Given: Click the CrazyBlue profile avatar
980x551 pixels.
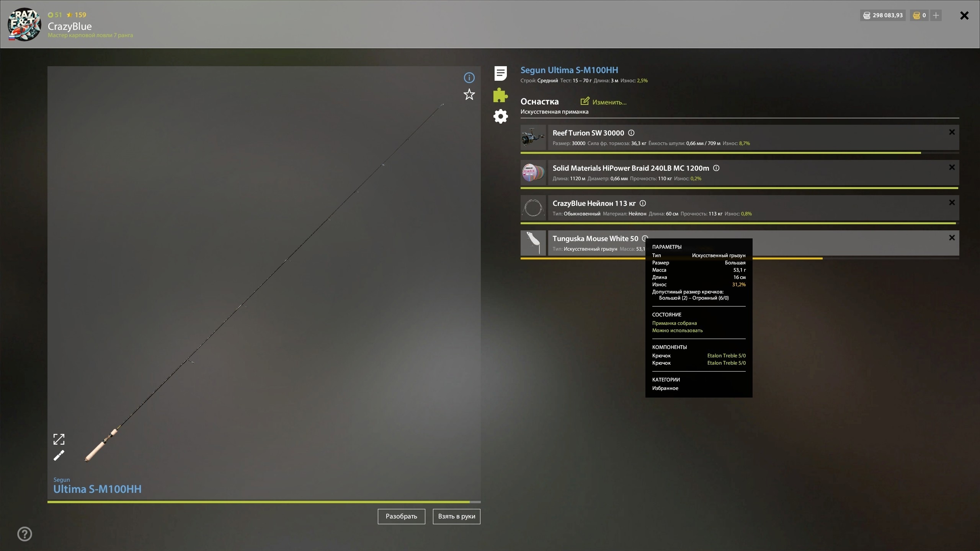Looking at the screenshot, I should click(x=24, y=24).
